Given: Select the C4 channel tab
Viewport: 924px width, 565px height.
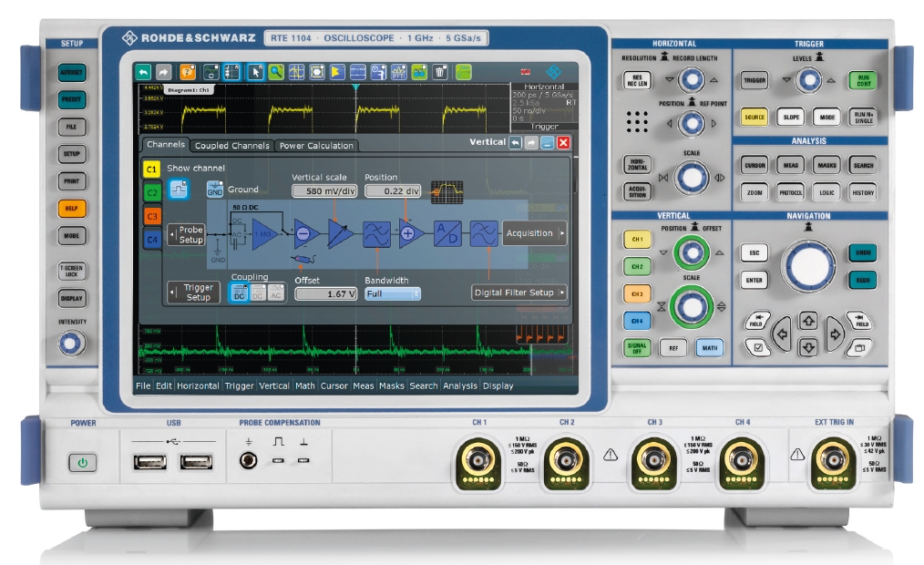Looking at the screenshot, I should click(x=152, y=240).
